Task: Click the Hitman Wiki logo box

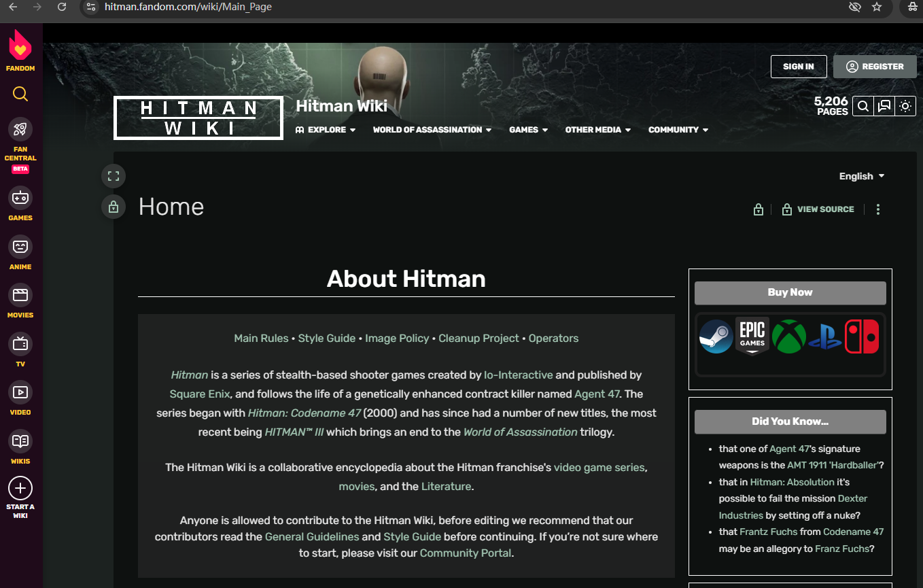Action: [198, 118]
